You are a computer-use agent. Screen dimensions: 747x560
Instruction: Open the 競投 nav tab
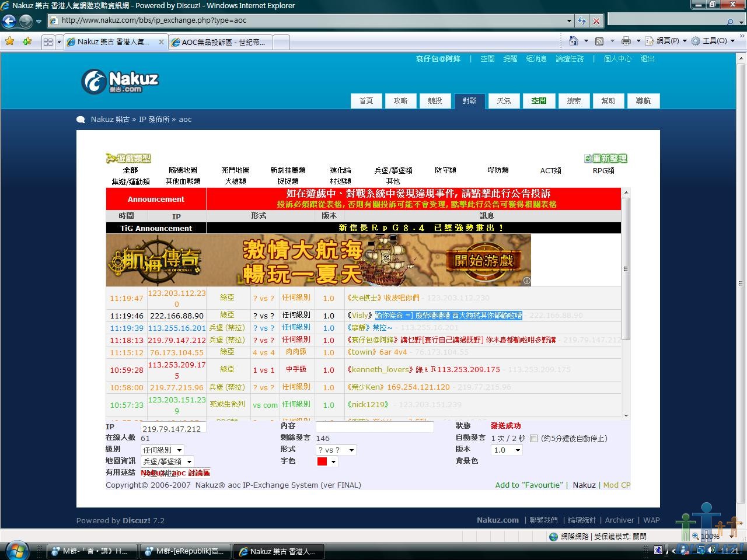click(435, 101)
